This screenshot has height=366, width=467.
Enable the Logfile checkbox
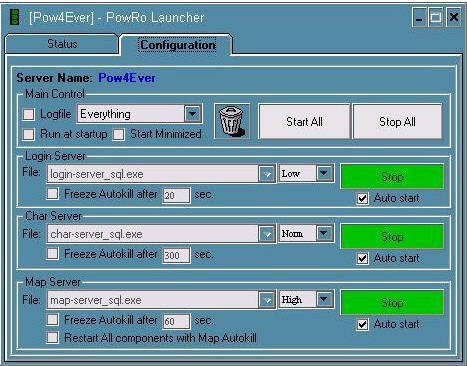pyautogui.click(x=28, y=114)
